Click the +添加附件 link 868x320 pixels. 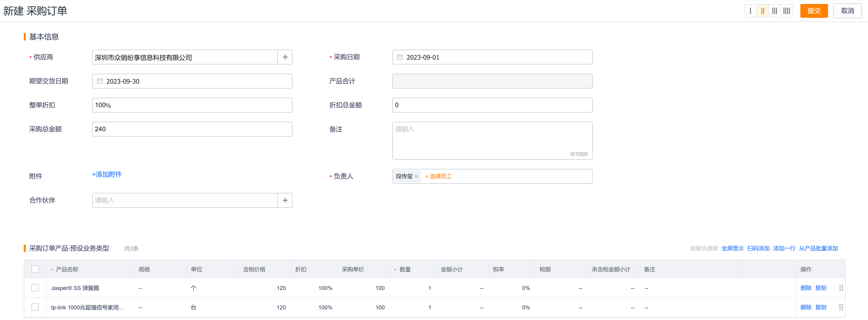(107, 174)
